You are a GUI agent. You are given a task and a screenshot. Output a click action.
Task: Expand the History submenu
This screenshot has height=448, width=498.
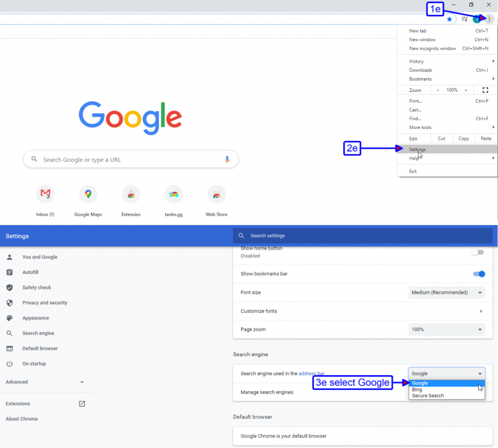tap(493, 61)
